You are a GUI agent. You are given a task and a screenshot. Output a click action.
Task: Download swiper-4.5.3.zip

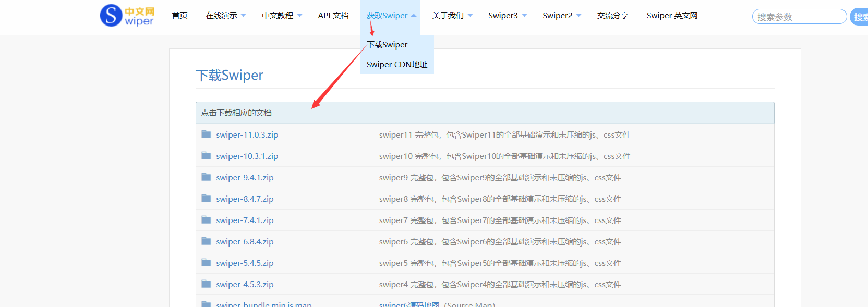245,285
